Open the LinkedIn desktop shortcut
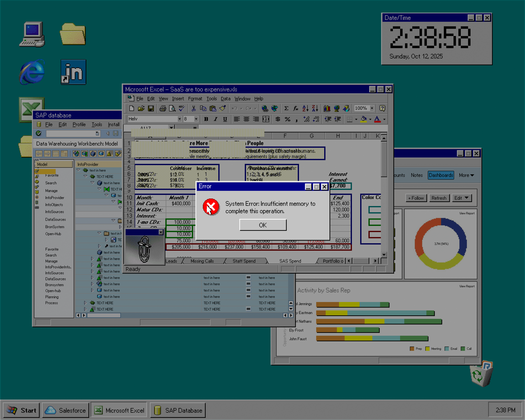This screenshot has width=525, height=420. pos(73,72)
